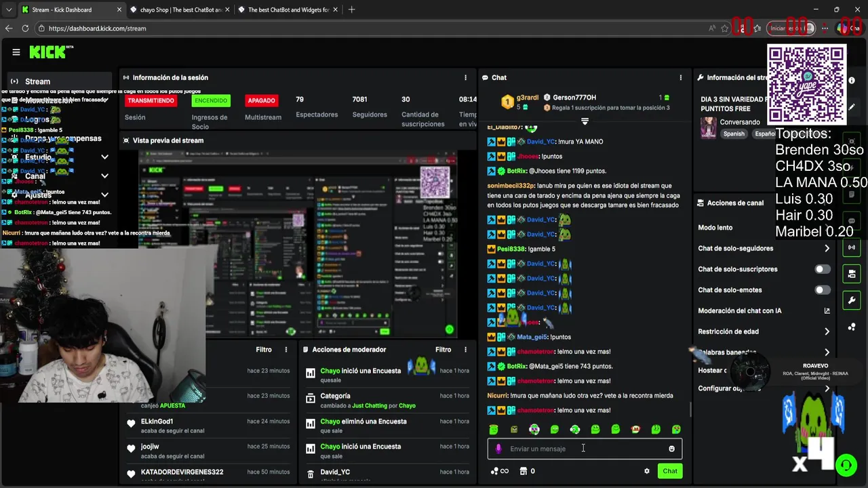Open session information three-dot menu
868x488 pixels.
tap(465, 77)
